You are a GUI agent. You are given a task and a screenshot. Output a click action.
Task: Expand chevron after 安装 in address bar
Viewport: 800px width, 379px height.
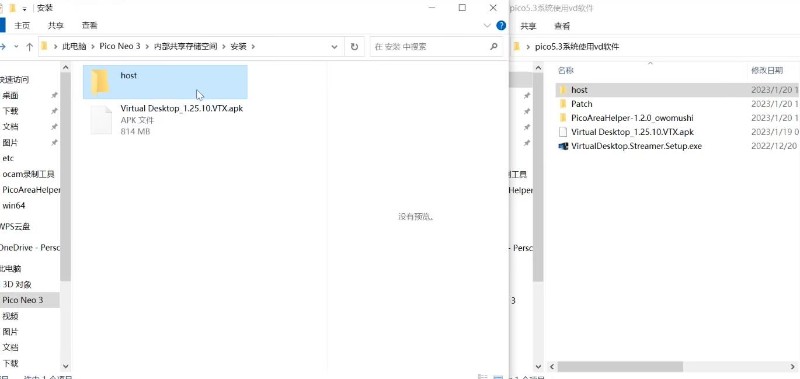pyautogui.click(x=253, y=46)
